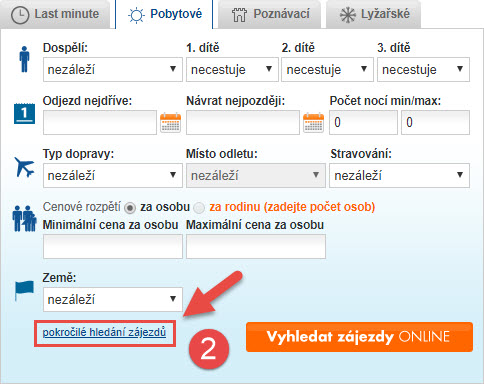Click the maximum nights field

[435, 122]
